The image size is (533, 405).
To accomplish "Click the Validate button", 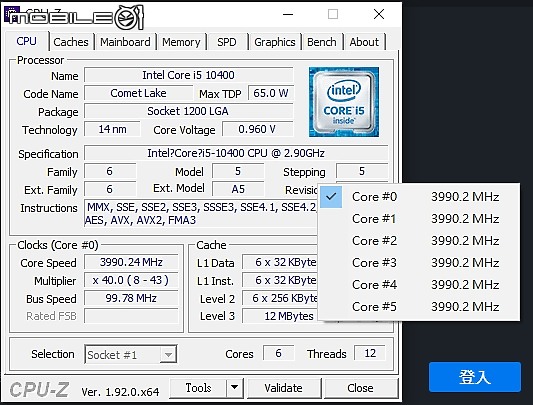I will tap(283, 388).
